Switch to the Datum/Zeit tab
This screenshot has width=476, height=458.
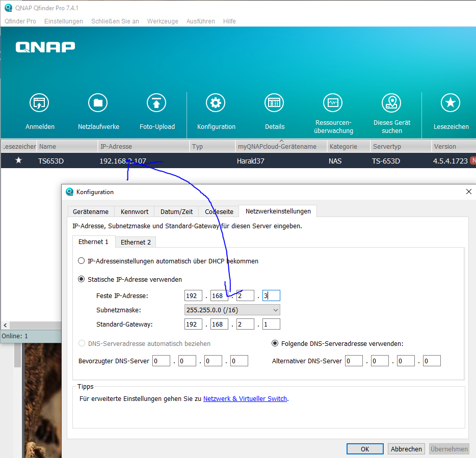[x=176, y=211]
